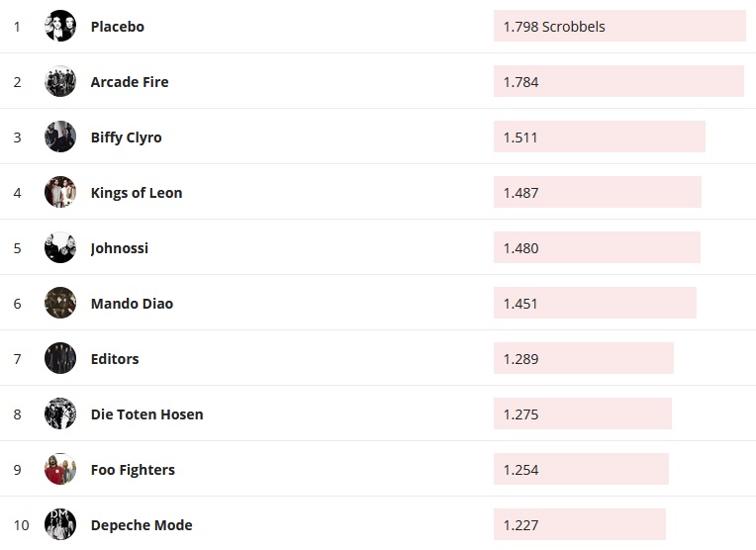The height and width of the screenshot is (550, 756).
Task: Open the Placebo artist name link
Action: [117, 27]
